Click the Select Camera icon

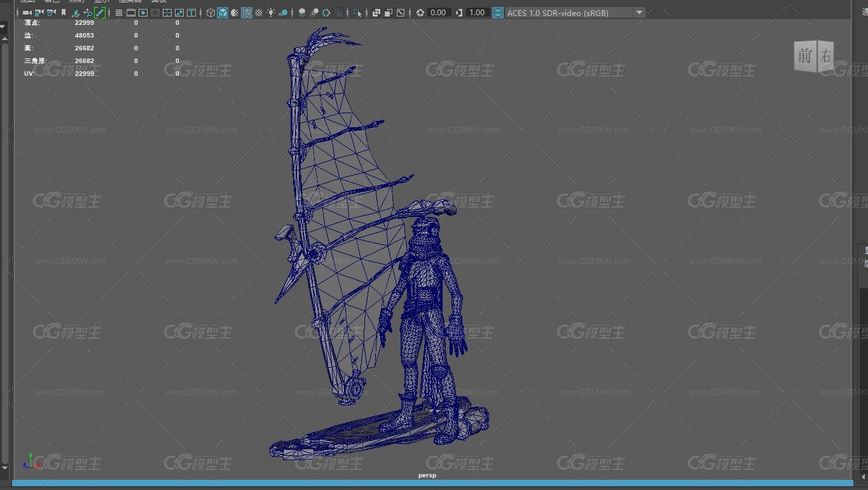tap(27, 13)
